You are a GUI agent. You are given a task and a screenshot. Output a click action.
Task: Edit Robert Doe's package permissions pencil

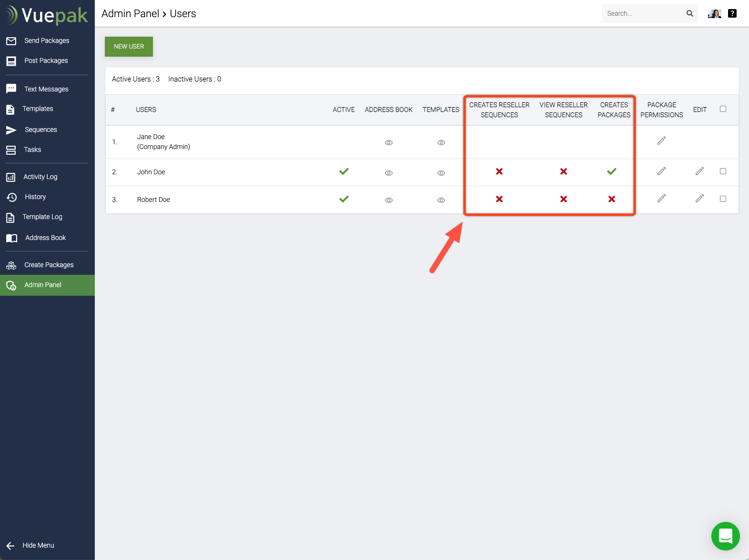tap(661, 199)
